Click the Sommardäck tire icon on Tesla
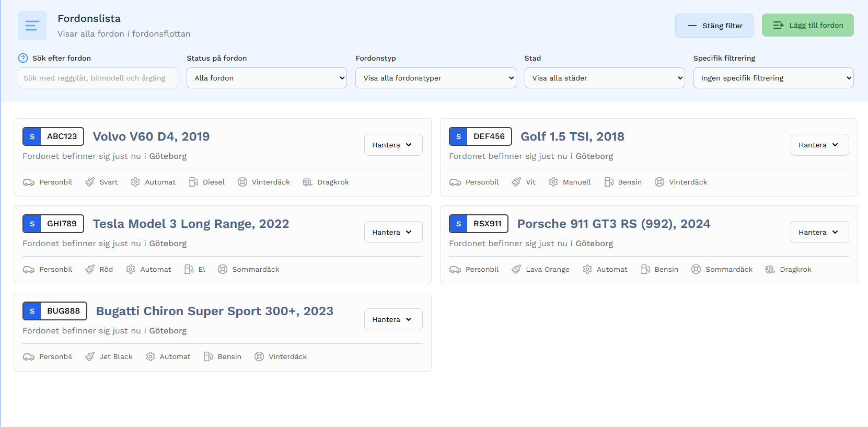The height and width of the screenshot is (427, 868). 223,269
